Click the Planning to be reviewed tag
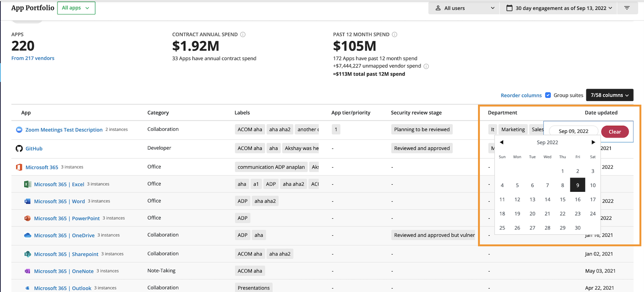The image size is (644, 292). click(422, 129)
